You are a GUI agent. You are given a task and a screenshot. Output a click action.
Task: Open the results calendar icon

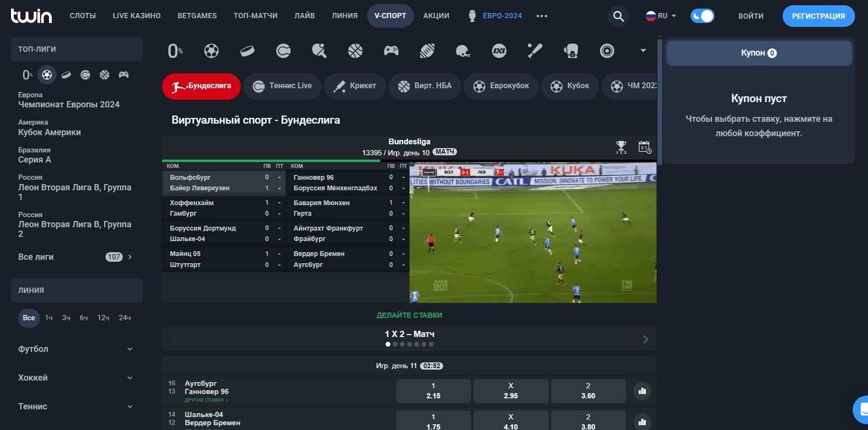[x=645, y=147]
